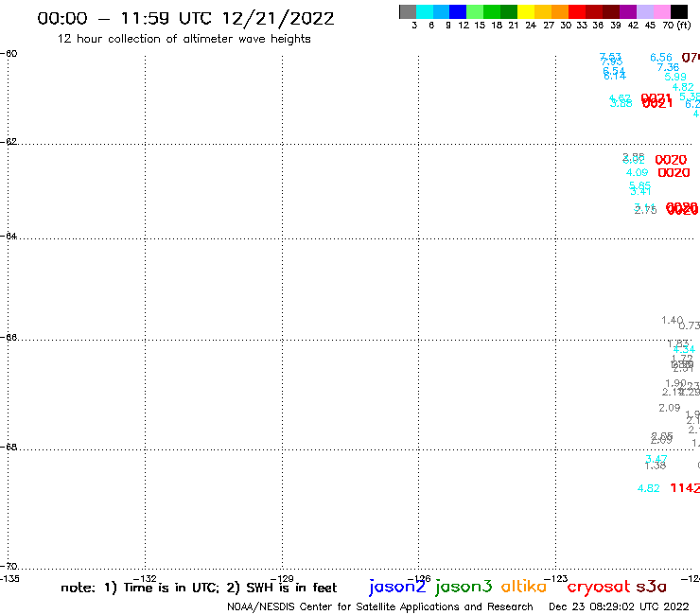Click the "jason2" satellite label
The height and width of the screenshot is (615, 700).
[x=397, y=587]
